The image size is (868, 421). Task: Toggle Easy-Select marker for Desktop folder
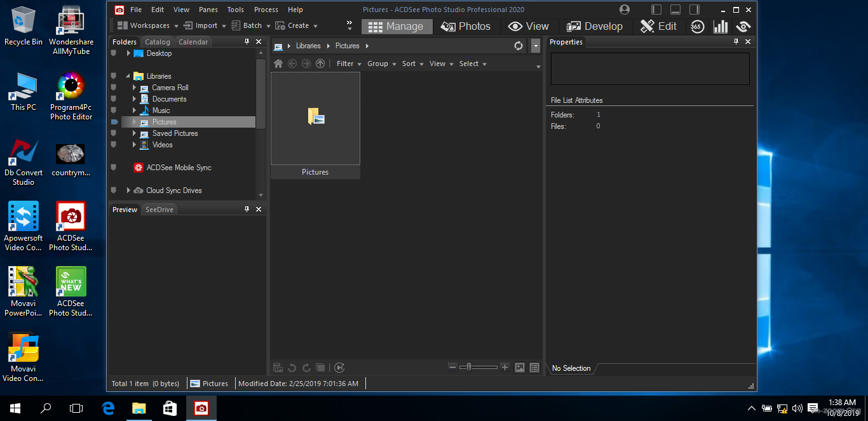click(114, 53)
